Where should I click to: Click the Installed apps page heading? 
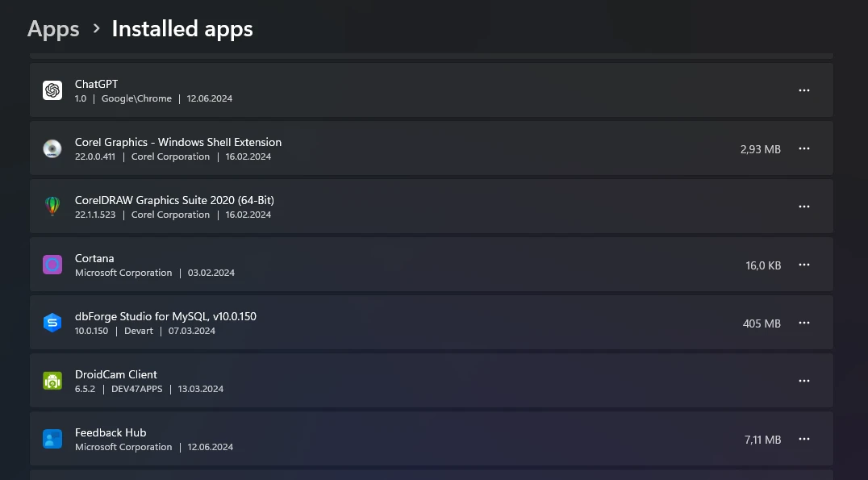[x=182, y=29]
